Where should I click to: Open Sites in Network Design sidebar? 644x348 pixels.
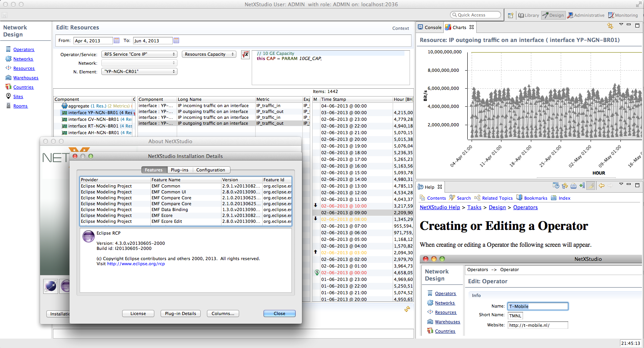point(18,97)
